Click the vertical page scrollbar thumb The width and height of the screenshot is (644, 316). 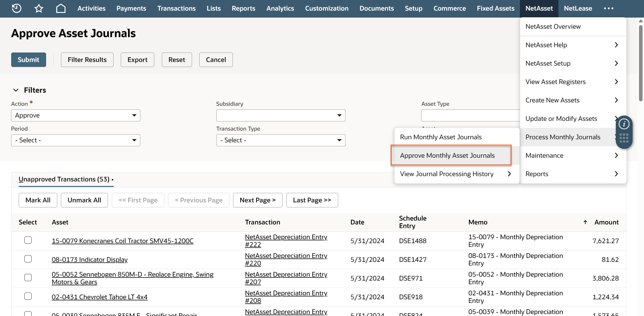point(641,63)
